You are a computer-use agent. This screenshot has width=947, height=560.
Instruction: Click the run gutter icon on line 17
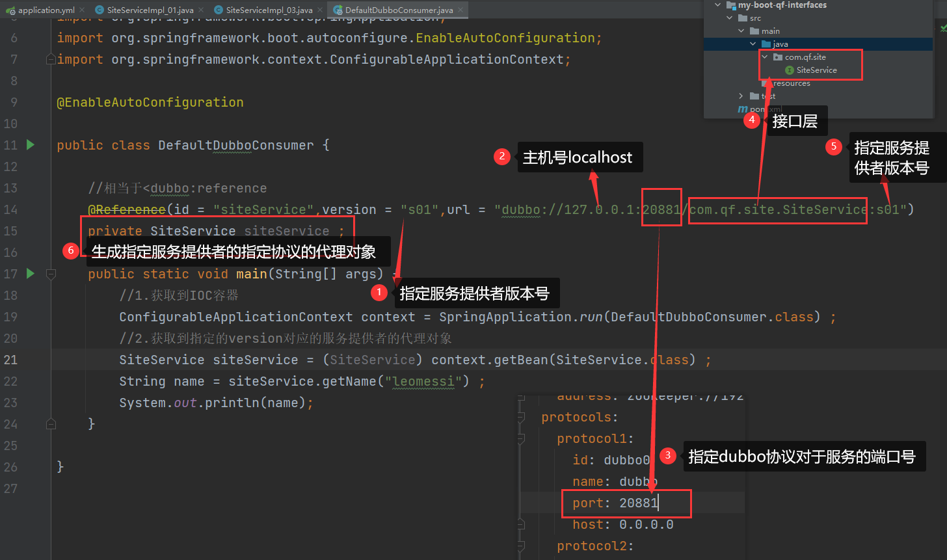point(30,273)
